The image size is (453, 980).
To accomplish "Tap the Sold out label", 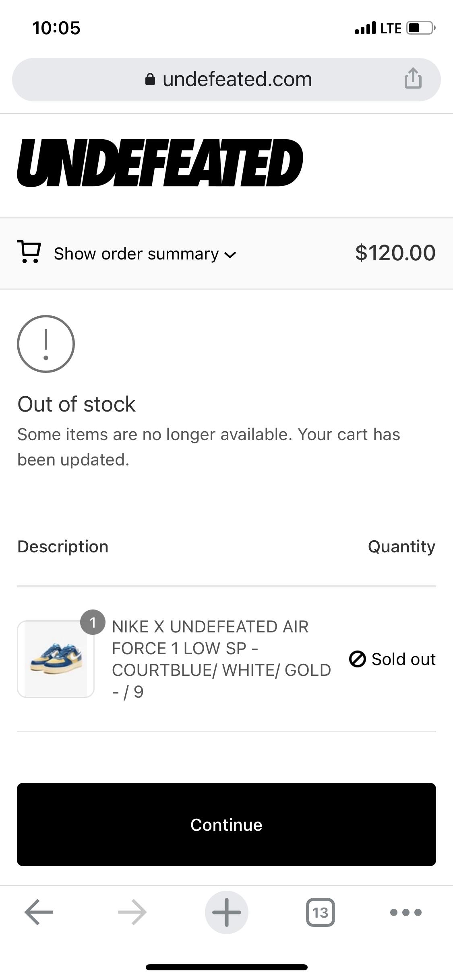I will tap(403, 659).
